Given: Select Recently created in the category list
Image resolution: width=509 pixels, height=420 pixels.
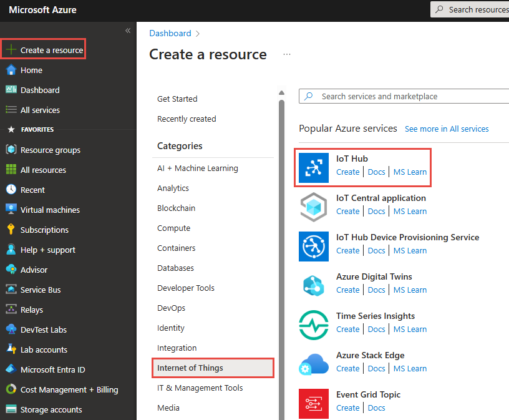Looking at the screenshot, I should point(187,119).
